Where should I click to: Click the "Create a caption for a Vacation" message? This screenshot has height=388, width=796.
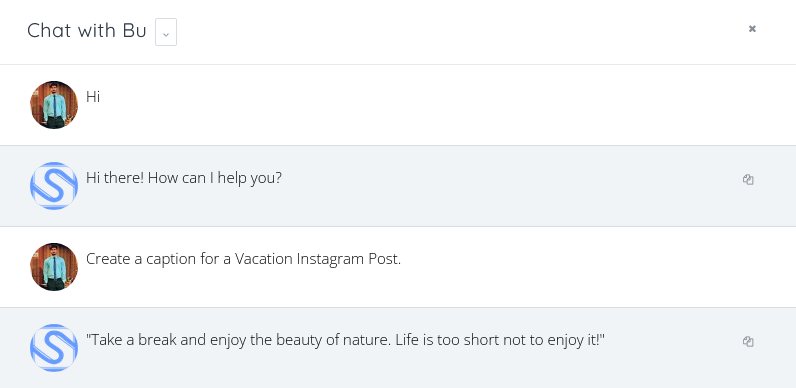(x=244, y=259)
